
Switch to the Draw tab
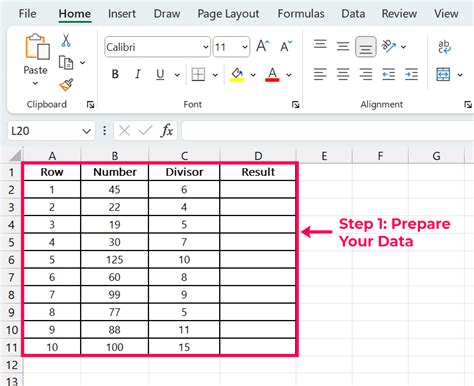pyautogui.click(x=167, y=14)
